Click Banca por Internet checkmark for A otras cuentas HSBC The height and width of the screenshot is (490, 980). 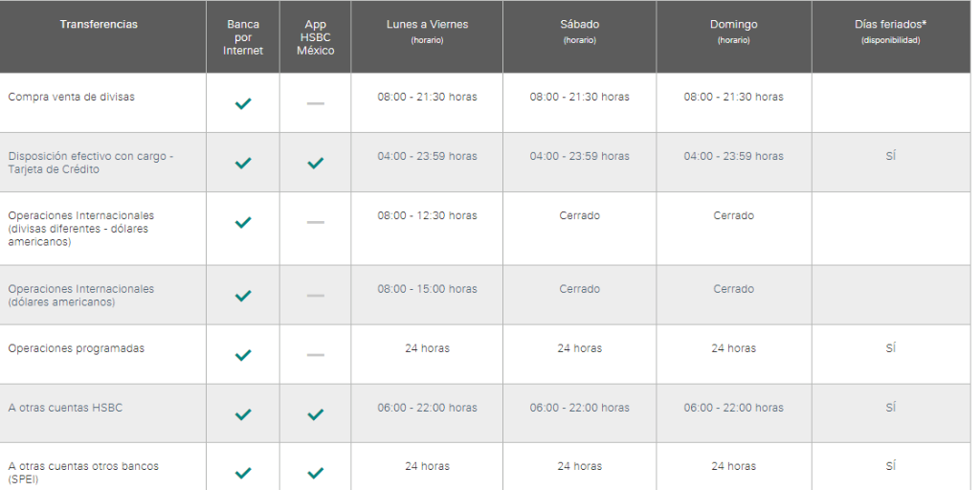[x=243, y=414]
